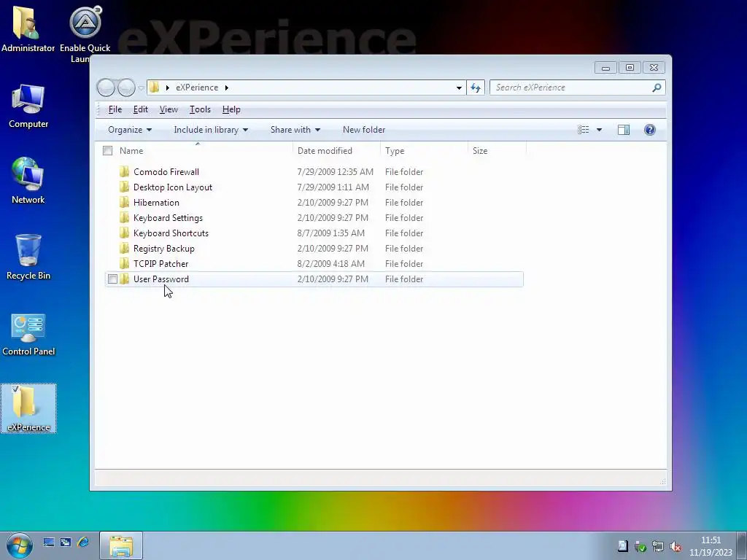Open the Tools menu
Viewport: 747px width, 560px height.
200,109
